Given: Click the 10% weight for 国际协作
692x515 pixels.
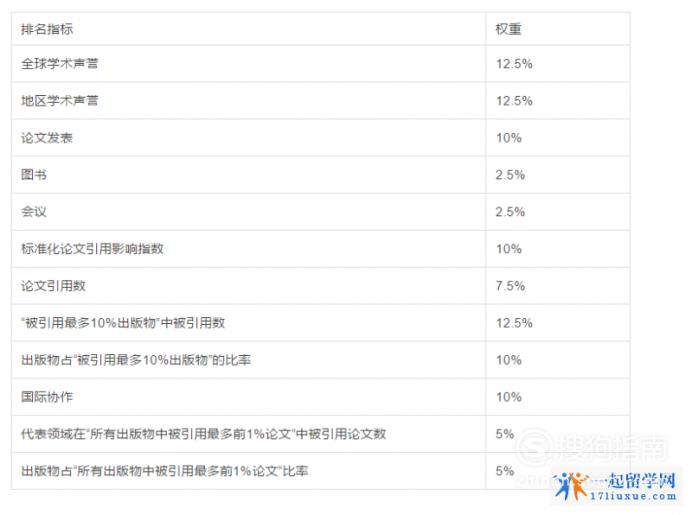Looking at the screenshot, I should (x=508, y=397).
